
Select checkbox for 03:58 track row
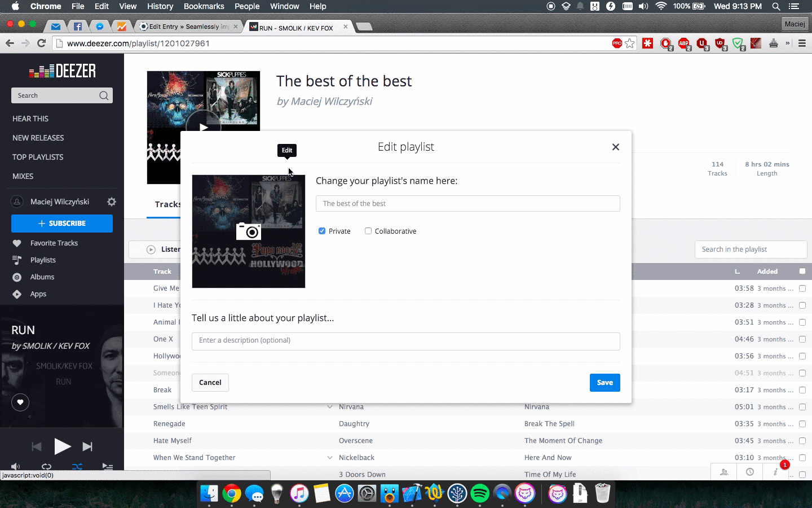tap(802, 288)
